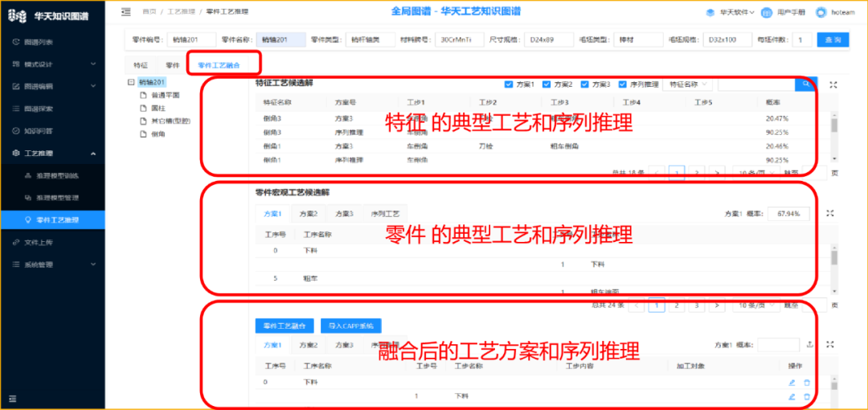Click the 工艺推理 breadcrumb
This screenshot has width=868, height=410.
tap(181, 11)
